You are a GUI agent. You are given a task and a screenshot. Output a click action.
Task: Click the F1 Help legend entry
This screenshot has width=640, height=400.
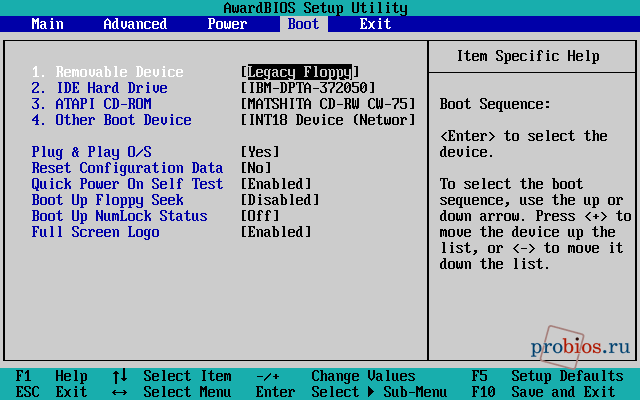(51, 376)
